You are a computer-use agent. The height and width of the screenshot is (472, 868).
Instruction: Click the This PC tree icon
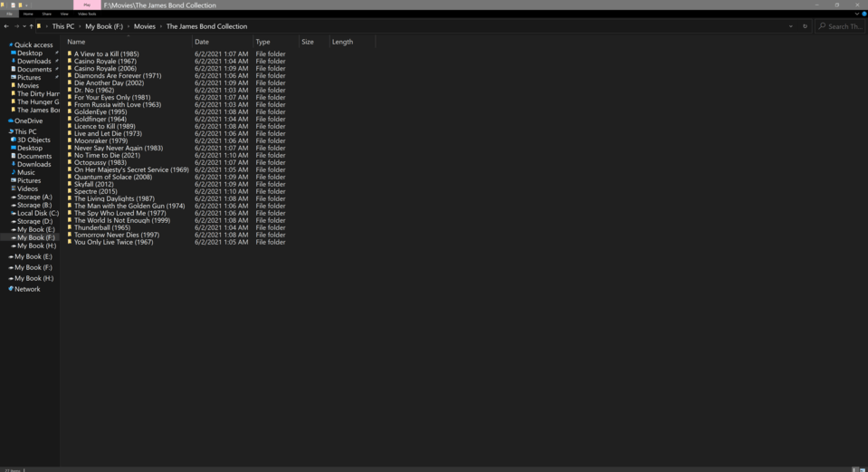pyautogui.click(x=11, y=132)
